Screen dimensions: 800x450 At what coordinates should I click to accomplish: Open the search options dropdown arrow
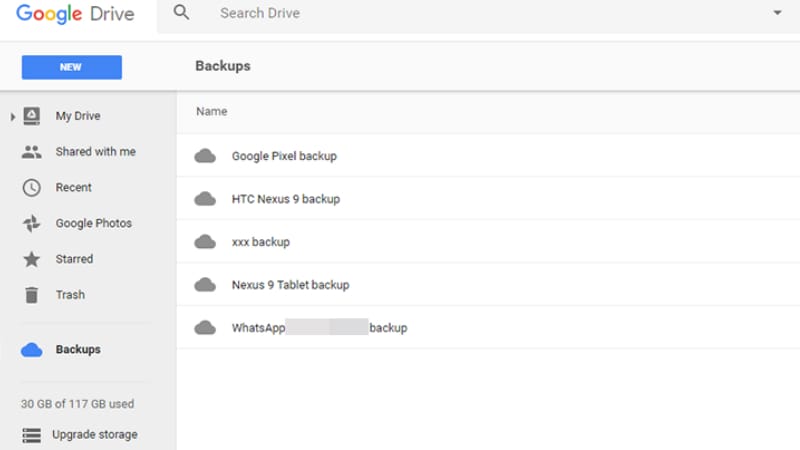(778, 13)
